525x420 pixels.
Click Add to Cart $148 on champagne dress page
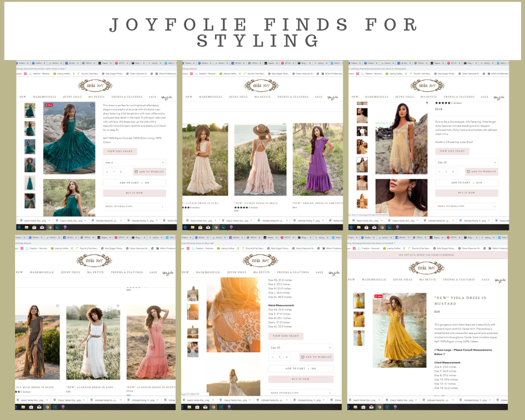coord(467,183)
